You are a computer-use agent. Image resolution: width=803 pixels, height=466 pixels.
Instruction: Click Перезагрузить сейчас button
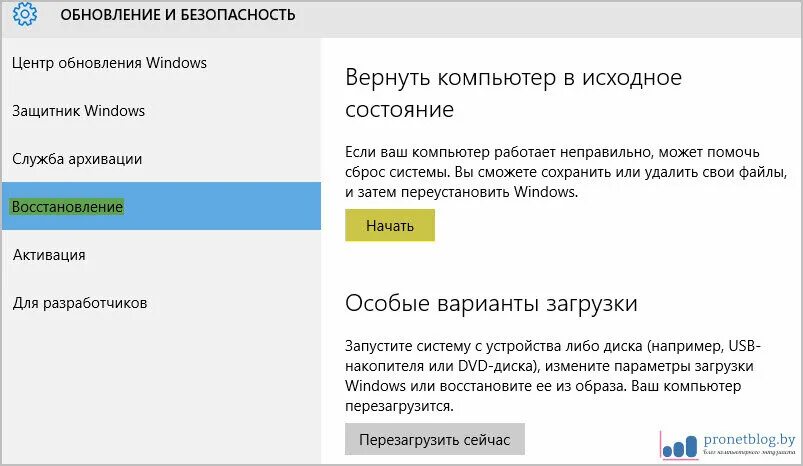(x=435, y=439)
